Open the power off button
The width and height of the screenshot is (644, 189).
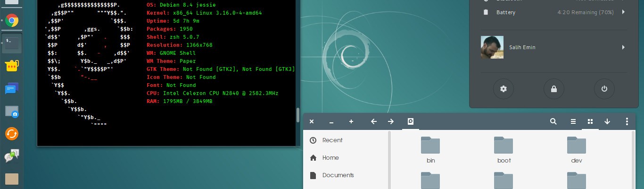point(604,89)
